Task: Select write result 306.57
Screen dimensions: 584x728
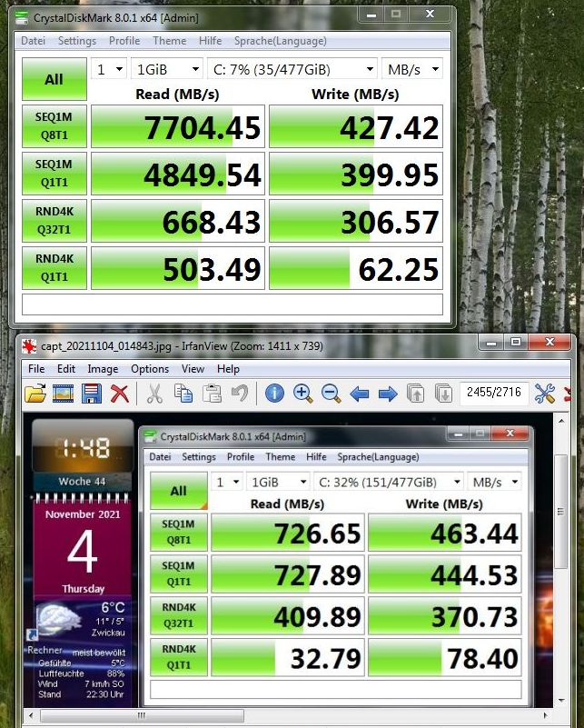Action: pos(356,221)
